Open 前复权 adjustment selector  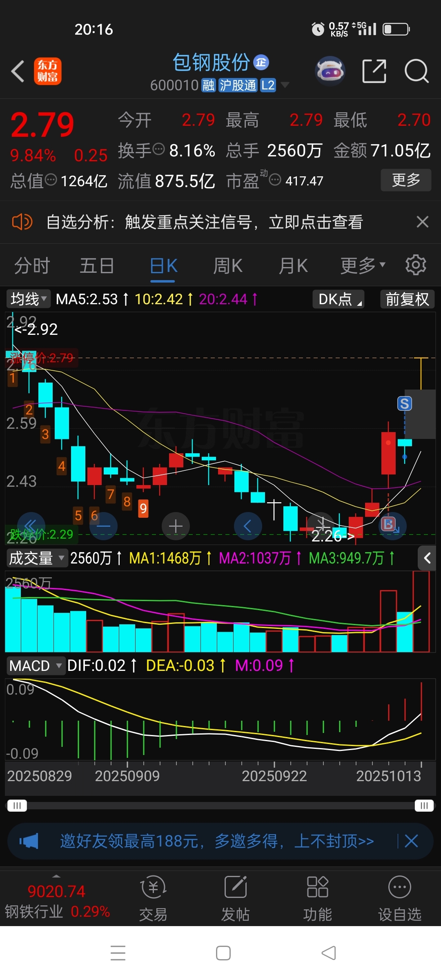coord(407,299)
